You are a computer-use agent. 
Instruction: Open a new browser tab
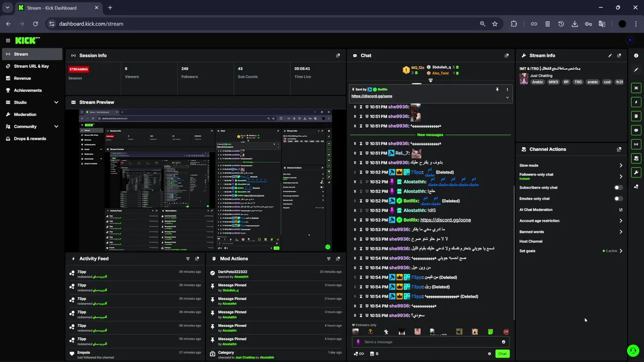coord(110,8)
